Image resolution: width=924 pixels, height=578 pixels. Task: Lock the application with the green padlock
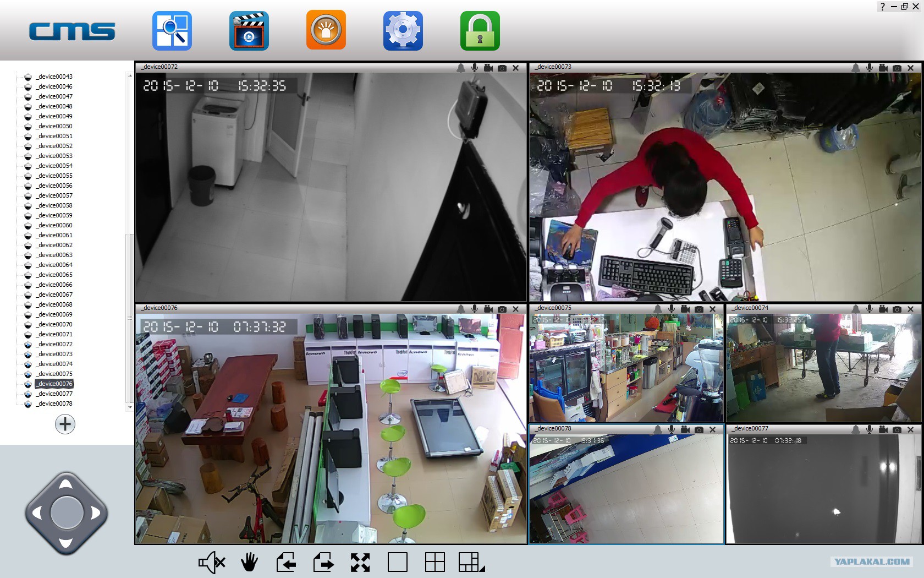tap(480, 31)
